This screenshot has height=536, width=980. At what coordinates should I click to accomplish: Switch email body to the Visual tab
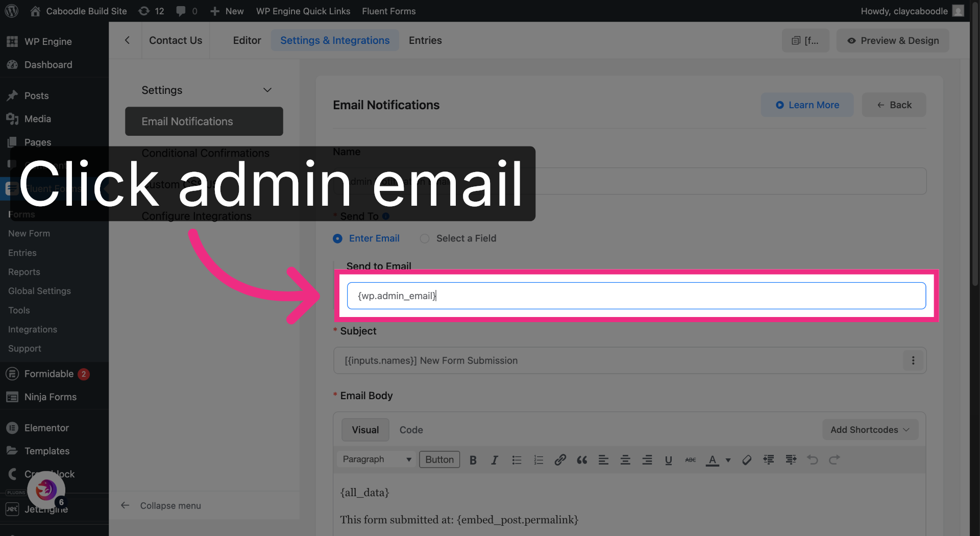365,430
